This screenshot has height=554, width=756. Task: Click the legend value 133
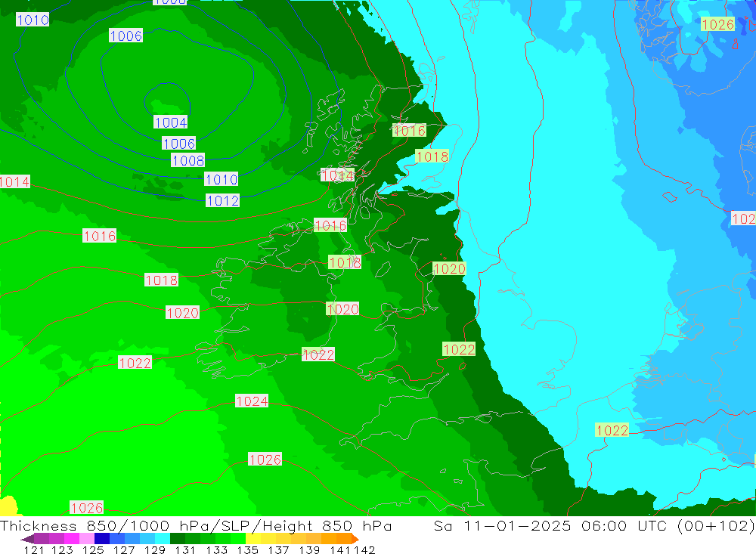coord(216,549)
